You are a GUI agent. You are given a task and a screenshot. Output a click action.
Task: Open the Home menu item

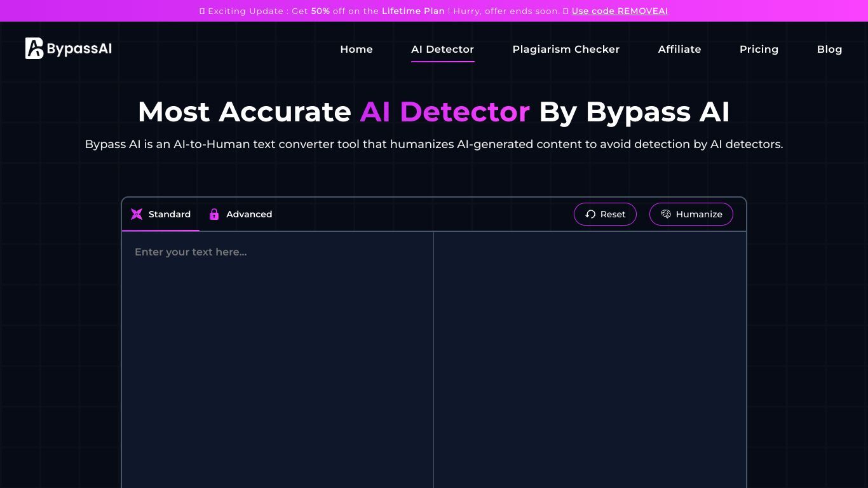point(356,49)
